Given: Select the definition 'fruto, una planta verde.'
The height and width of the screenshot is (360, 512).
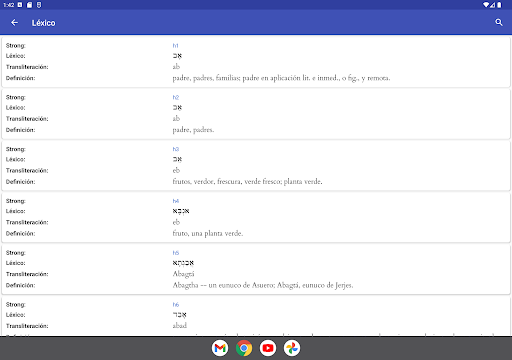Looking at the screenshot, I should coord(208,233).
